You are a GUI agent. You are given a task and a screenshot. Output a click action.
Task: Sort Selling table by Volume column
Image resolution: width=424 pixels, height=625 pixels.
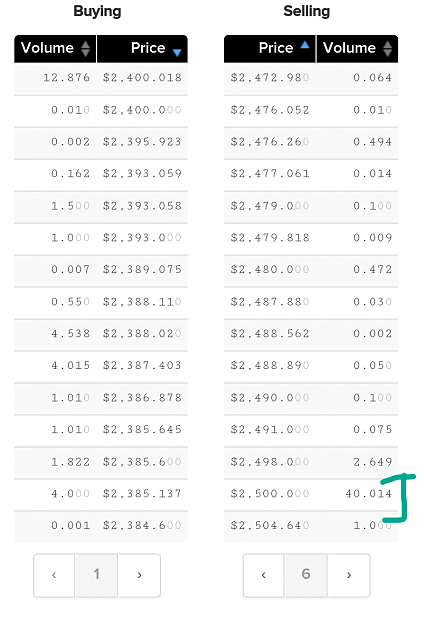pyautogui.click(x=387, y=49)
